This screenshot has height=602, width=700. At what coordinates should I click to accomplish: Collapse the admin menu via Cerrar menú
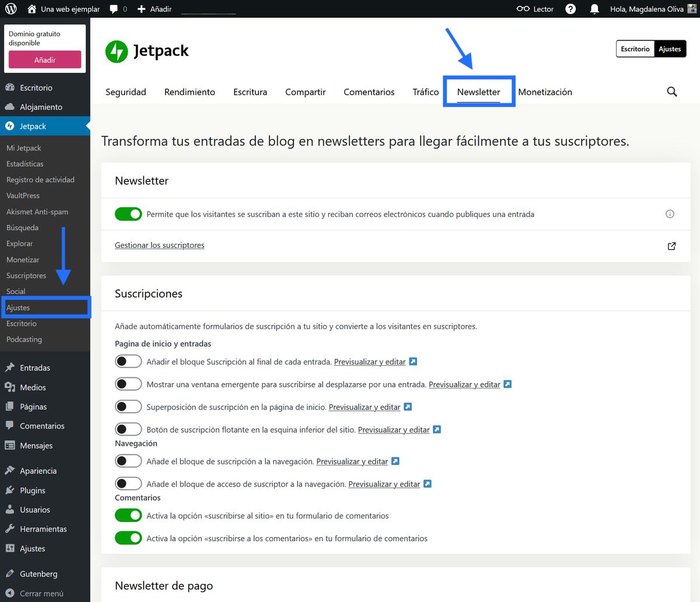click(41, 593)
